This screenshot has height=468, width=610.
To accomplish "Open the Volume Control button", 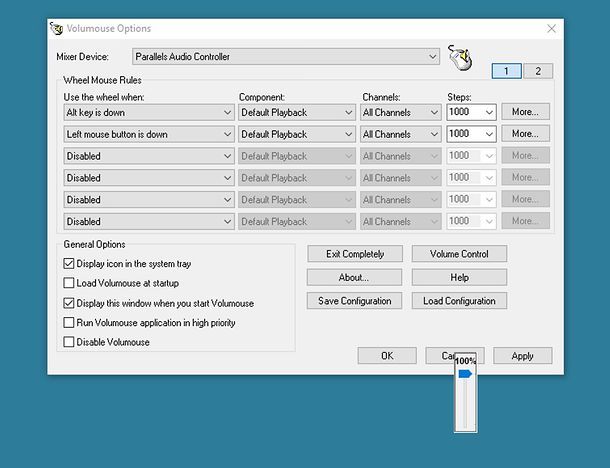I will (x=460, y=254).
